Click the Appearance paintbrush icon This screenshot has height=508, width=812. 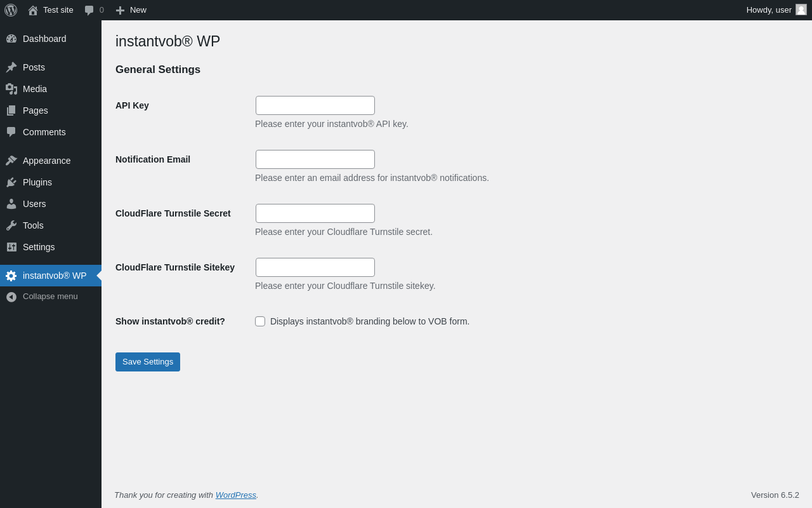click(11, 161)
